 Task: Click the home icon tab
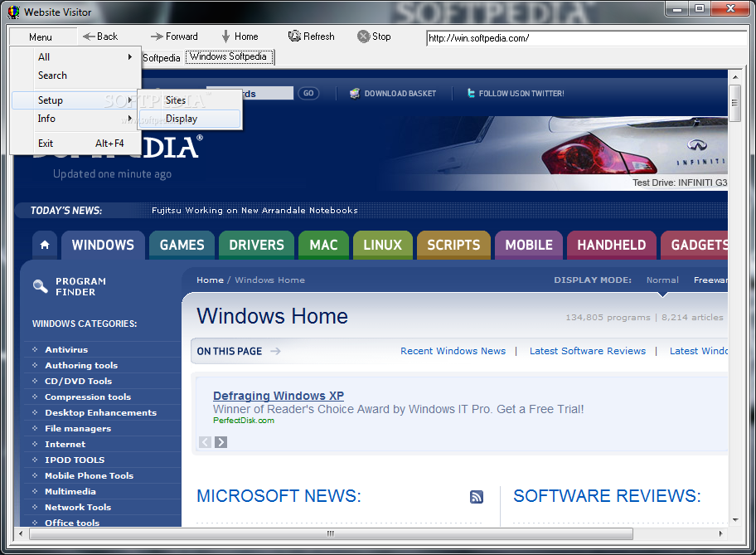click(x=45, y=245)
